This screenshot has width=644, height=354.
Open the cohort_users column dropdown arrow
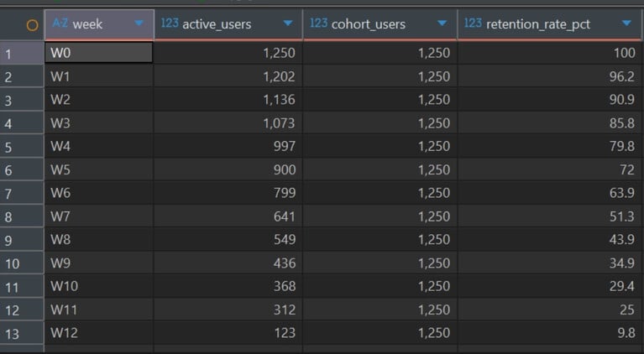[442, 23]
